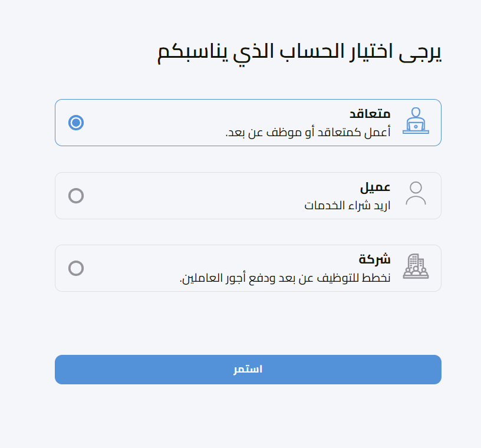Click the company building icon
Viewport: 481px width, 448px height.
[416, 266]
